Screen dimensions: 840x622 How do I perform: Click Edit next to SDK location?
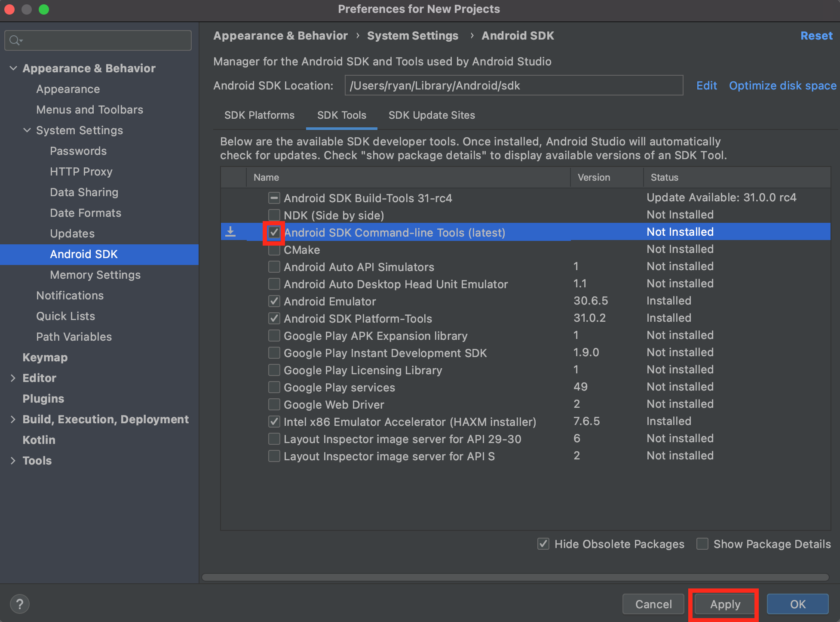point(706,86)
